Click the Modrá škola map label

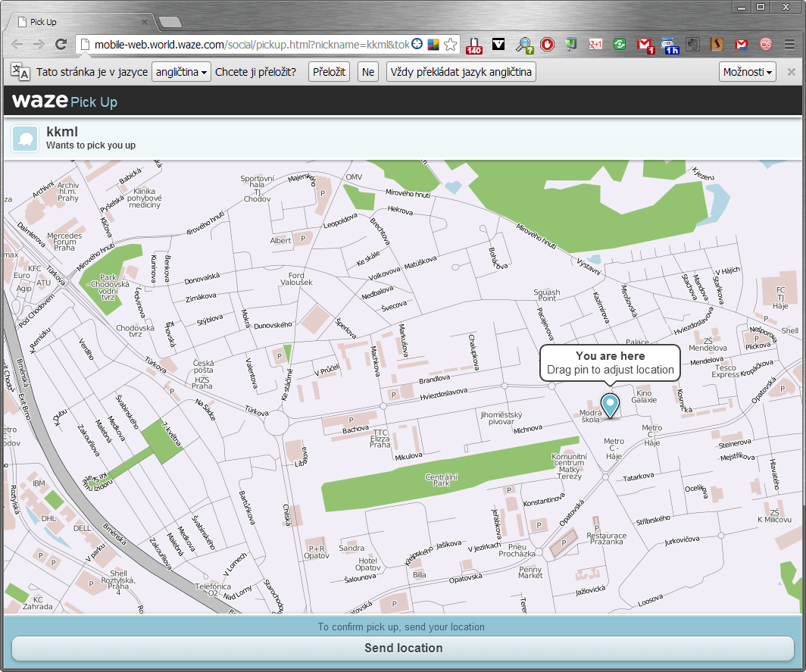[590, 416]
